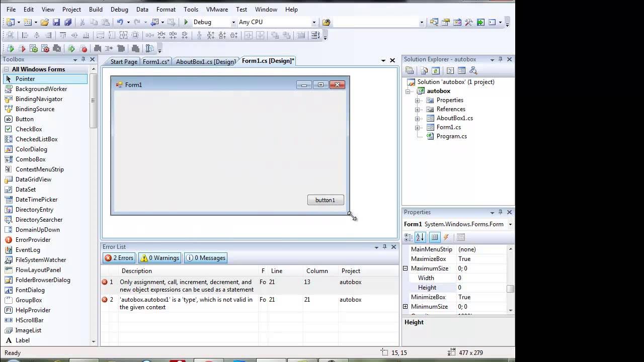Select the DateTimePicker toolbox item
644x362 pixels.
coord(45,200)
